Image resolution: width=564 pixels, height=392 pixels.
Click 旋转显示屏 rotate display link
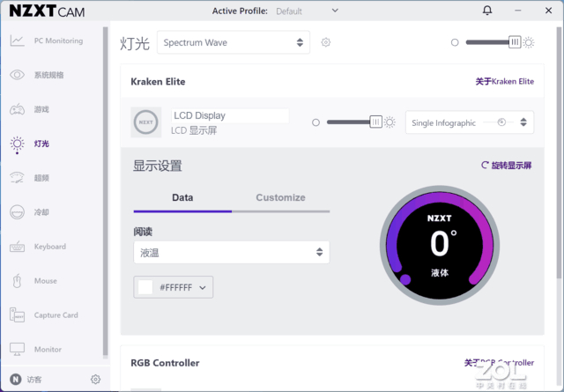[507, 166]
